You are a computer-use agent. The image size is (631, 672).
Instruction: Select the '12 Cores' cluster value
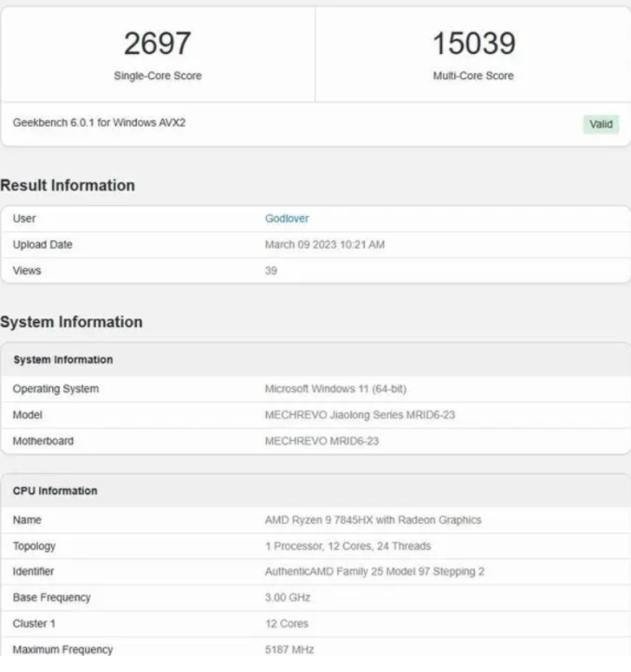point(287,624)
